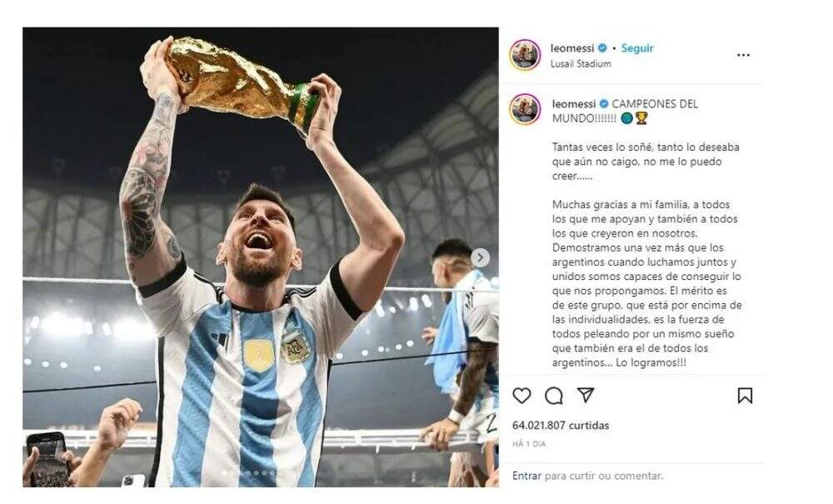833x504 pixels.
Task: Click the verified badge in the header
Action: click(602, 48)
